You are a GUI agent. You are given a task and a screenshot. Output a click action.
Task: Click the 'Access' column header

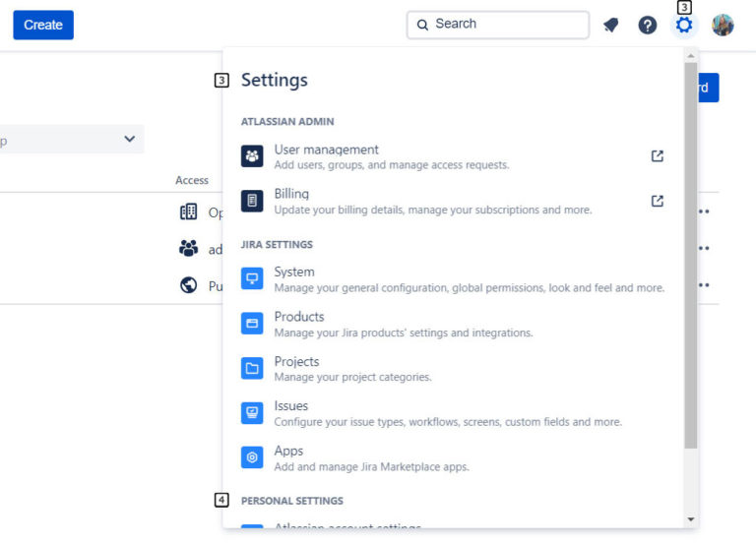point(192,180)
